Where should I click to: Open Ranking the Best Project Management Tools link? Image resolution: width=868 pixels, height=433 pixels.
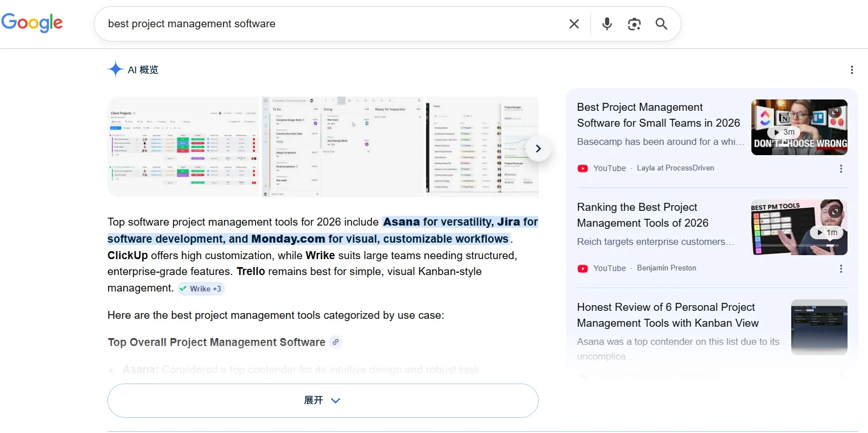643,215
